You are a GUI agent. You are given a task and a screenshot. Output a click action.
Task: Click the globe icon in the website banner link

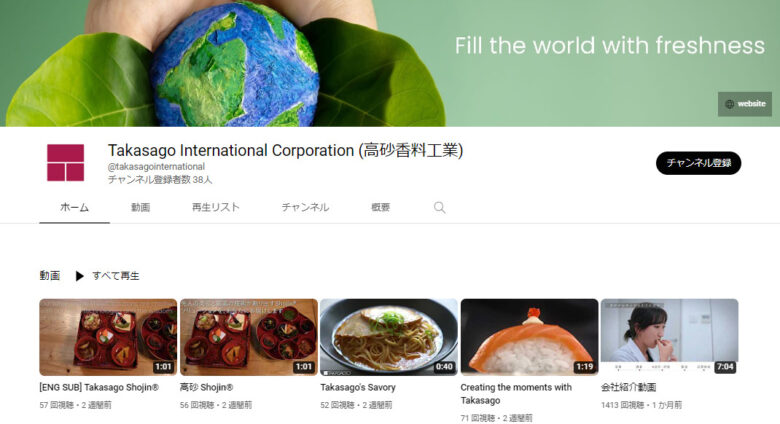pyautogui.click(x=729, y=104)
